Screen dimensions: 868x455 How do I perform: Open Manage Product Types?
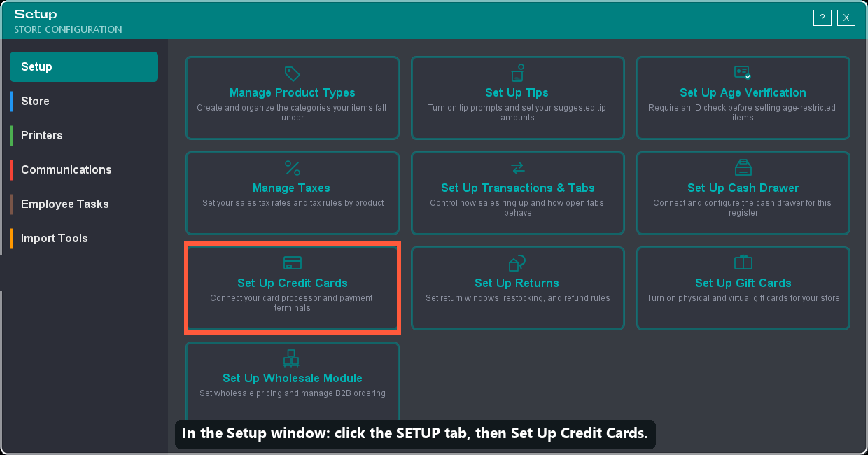(293, 98)
